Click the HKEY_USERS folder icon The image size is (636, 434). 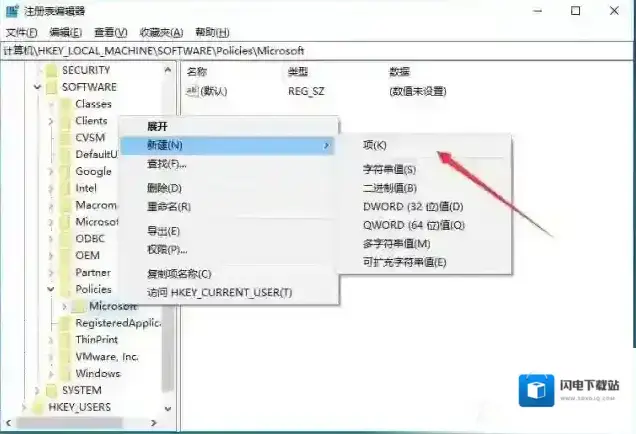pos(37,407)
